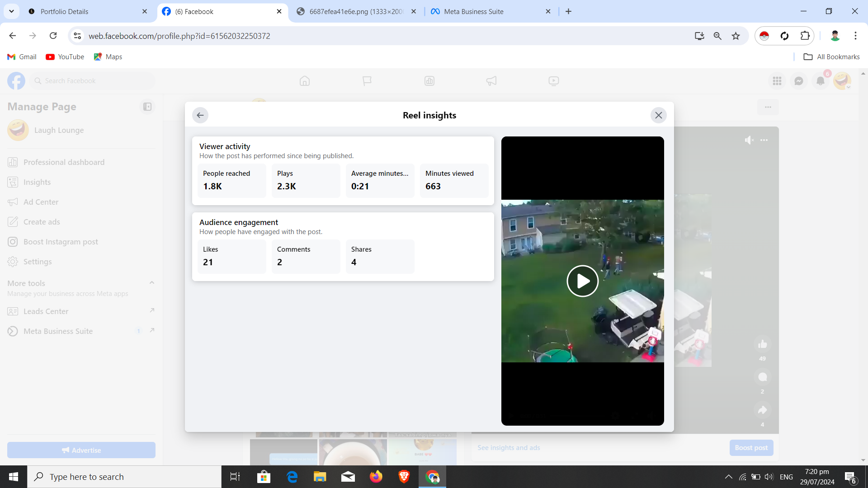
Task: View site information icon
Action: pyautogui.click(x=78, y=36)
